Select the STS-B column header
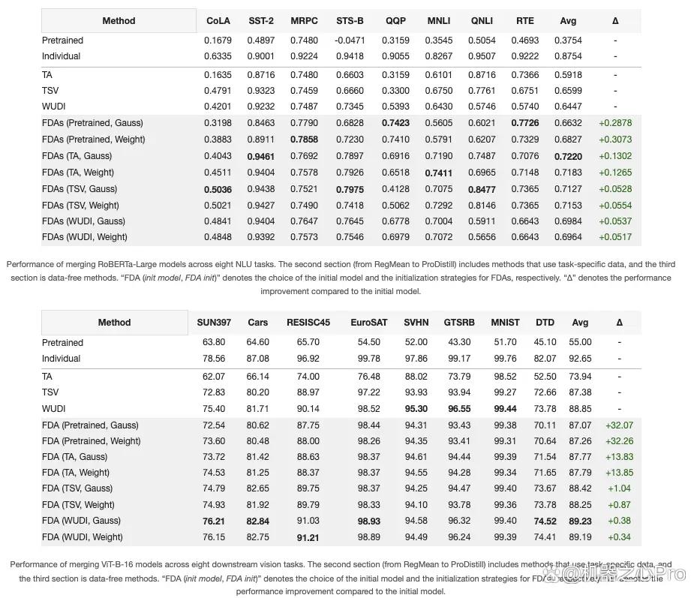The height and width of the screenshot is (598, 700). 350,21
